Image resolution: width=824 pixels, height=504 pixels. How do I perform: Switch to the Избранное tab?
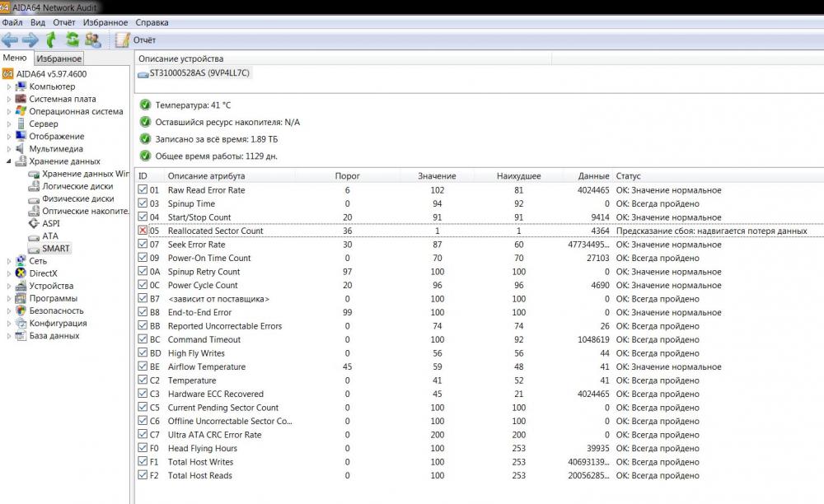pyautogui.click(x=59, y=58)
